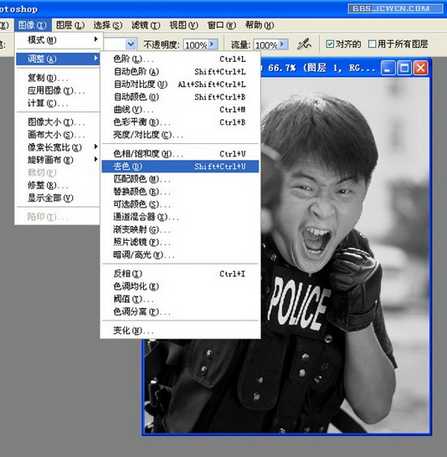Open the 帮助 (Help) menu
This screenshot has height=457, width=447.
[260, 25]
